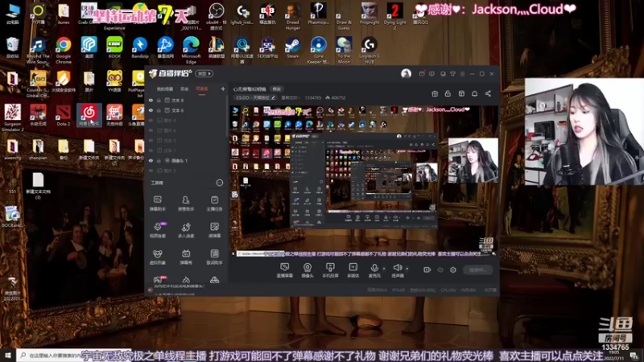Add a camera source (摄像头)
The height and width of the screenshot is (362, 644).
[308, 270]
